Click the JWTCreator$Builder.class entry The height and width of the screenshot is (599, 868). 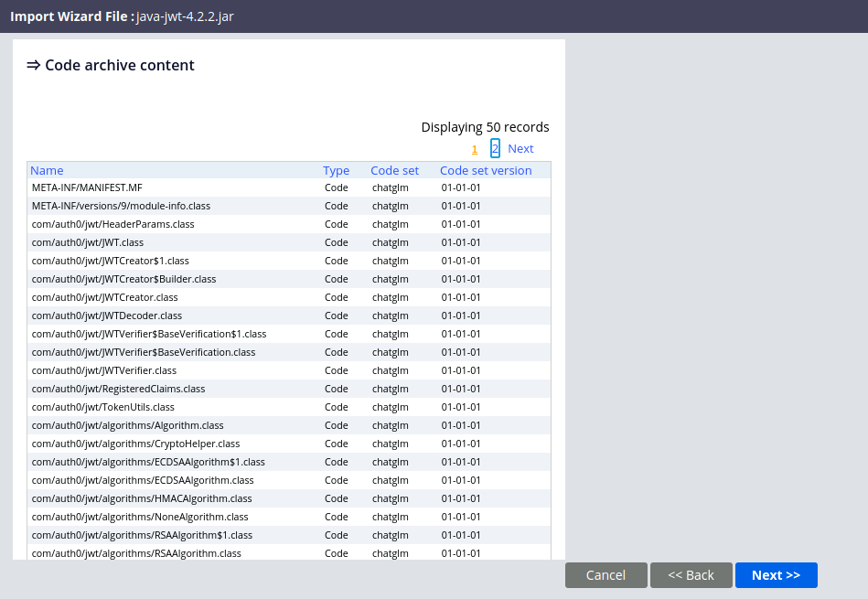123,279
